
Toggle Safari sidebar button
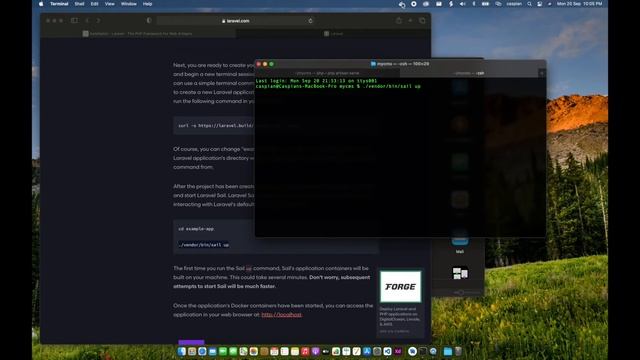click(74, 20)
